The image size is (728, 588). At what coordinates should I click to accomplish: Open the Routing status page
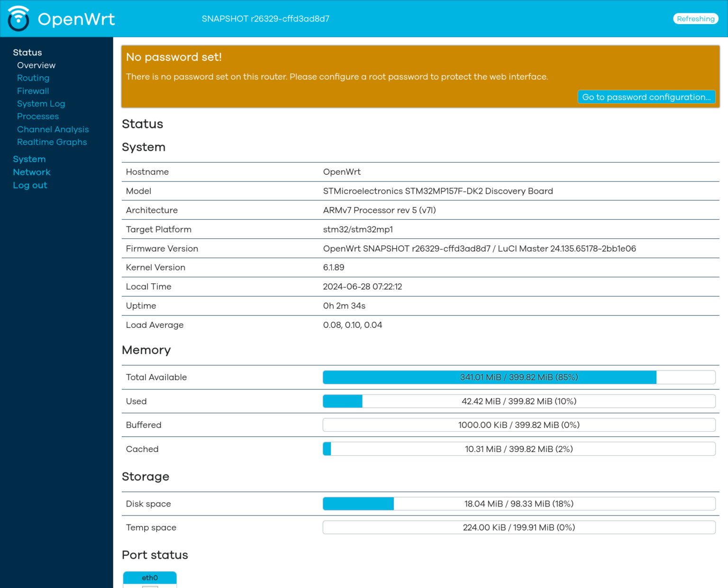coord(33,78)
